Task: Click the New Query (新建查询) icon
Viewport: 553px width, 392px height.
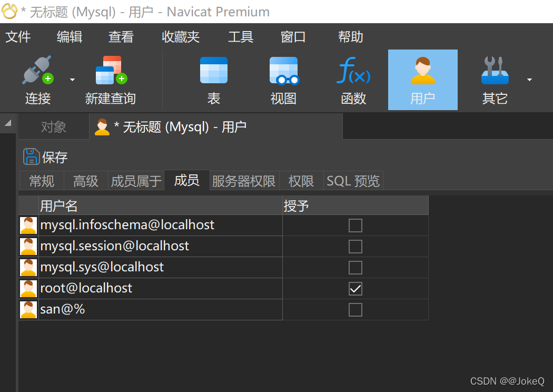Action: pos(111,70)
